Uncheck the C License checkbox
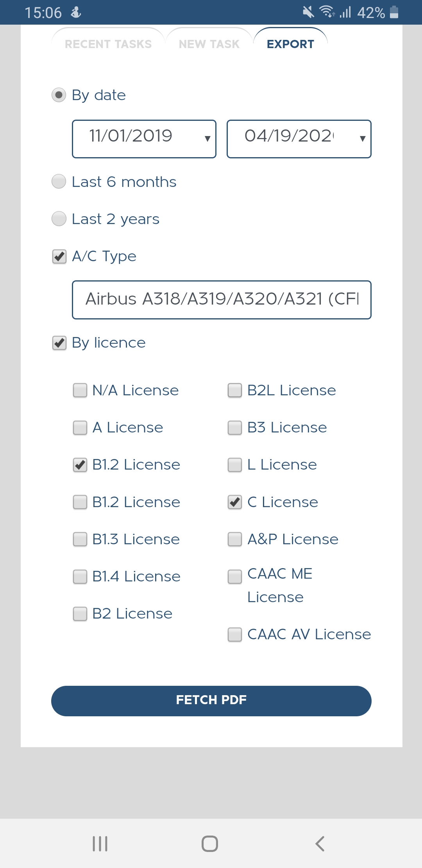 (235, 502)
